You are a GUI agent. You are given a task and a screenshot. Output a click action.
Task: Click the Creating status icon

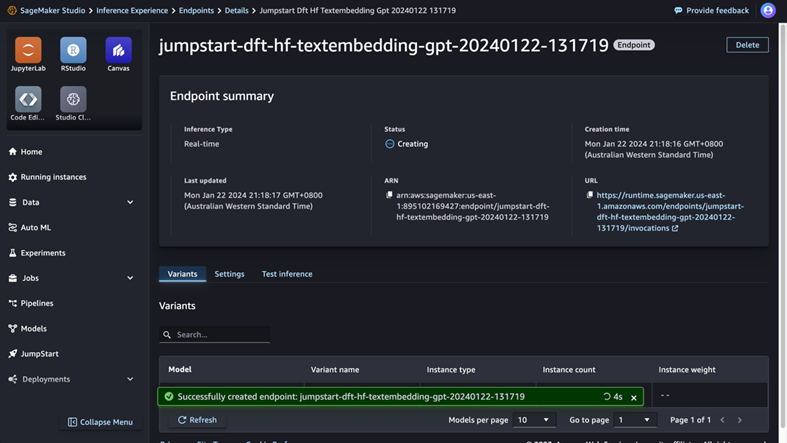tap(389, 144)
